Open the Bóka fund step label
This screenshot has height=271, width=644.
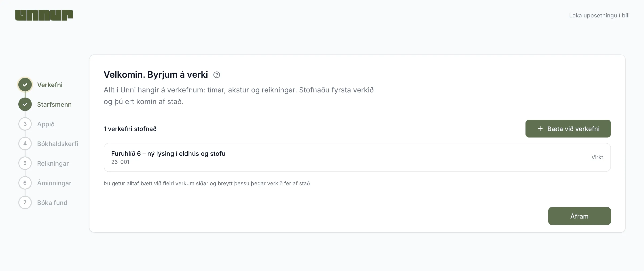[52, 203]
